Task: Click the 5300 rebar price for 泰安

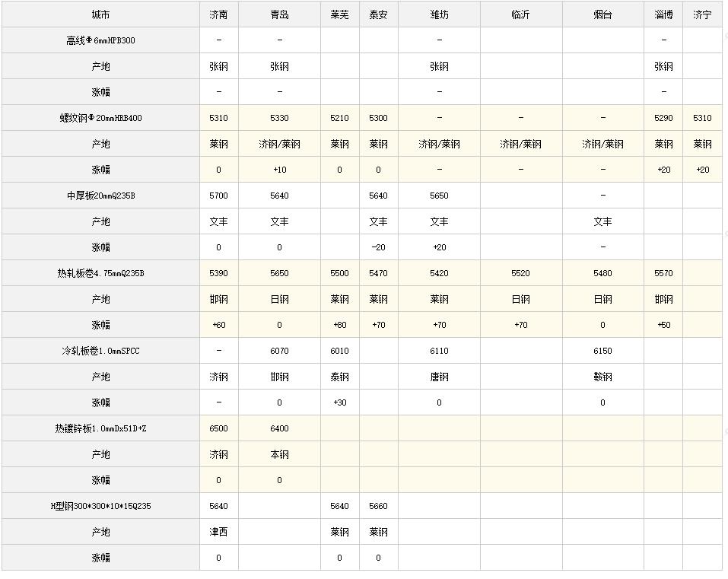Action: point(378,118)
